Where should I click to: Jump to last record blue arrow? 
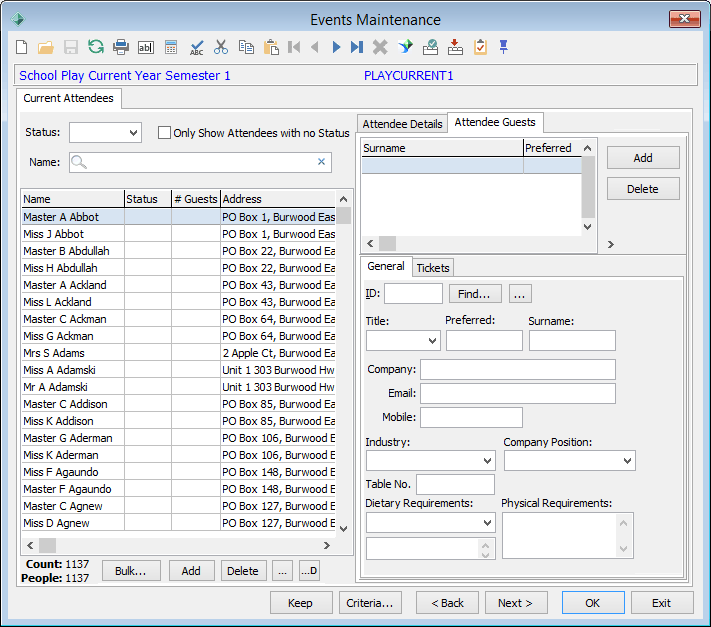[357, 47]
